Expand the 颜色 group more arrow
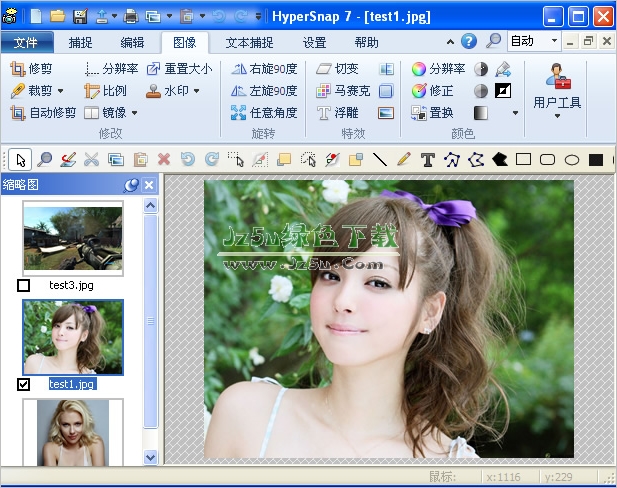The width and height of the screenshot is (617, 488). click(x=515, y=113)
